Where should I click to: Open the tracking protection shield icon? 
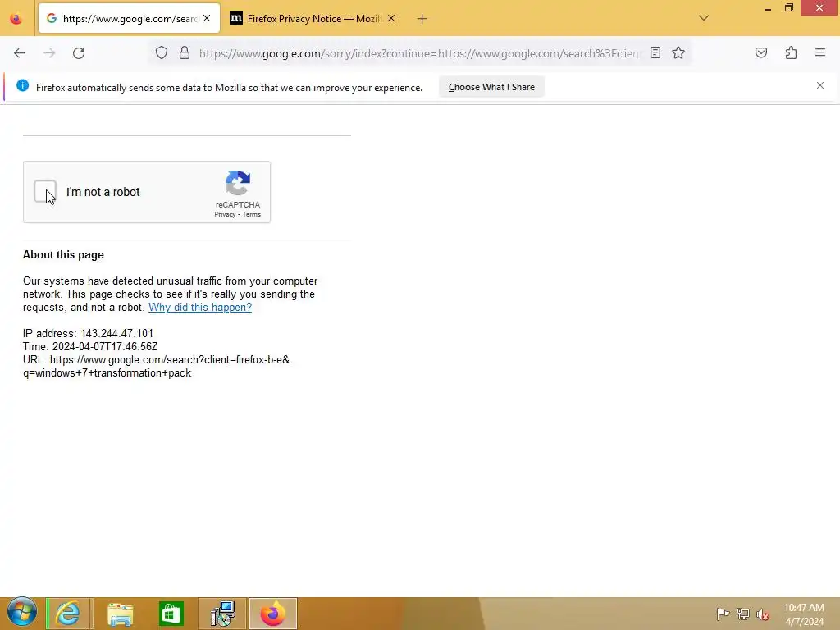pyautogui.click(x=162, y=52)
